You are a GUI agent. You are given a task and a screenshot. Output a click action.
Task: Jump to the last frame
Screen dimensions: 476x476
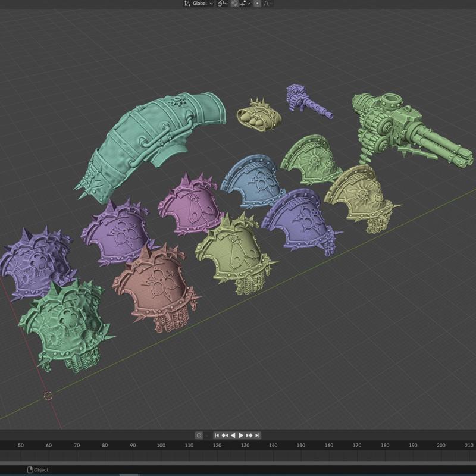tap(258, 436)
